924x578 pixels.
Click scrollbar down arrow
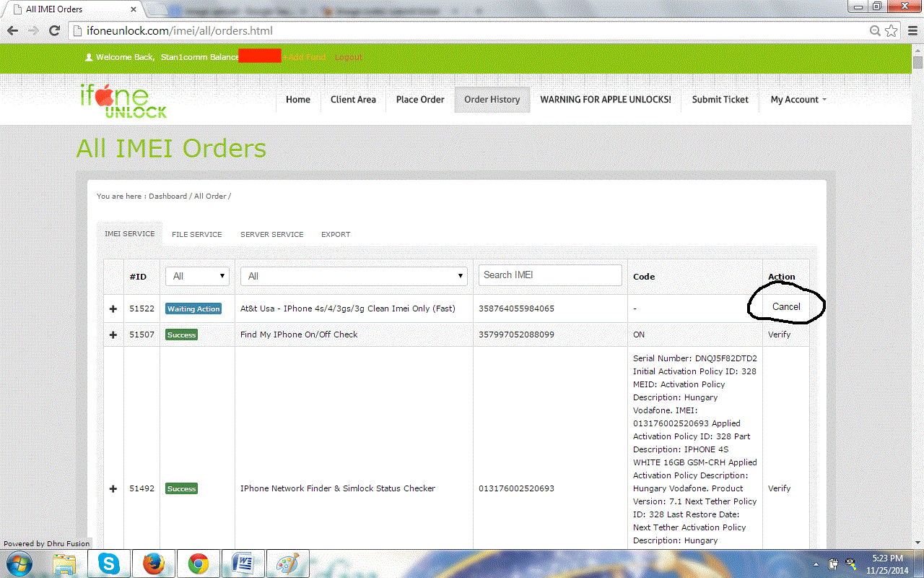pyautogui.click(x=918, y=543)
